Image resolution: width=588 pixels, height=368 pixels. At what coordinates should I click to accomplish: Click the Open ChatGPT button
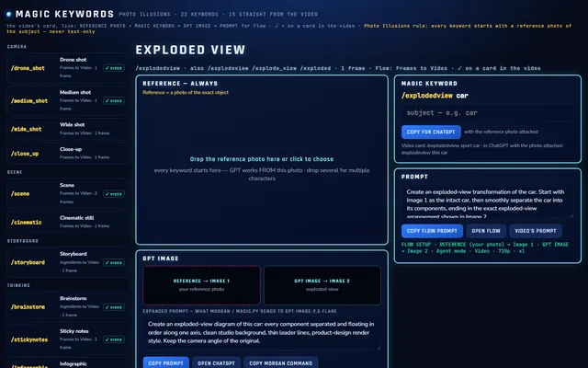coord(217,362)
